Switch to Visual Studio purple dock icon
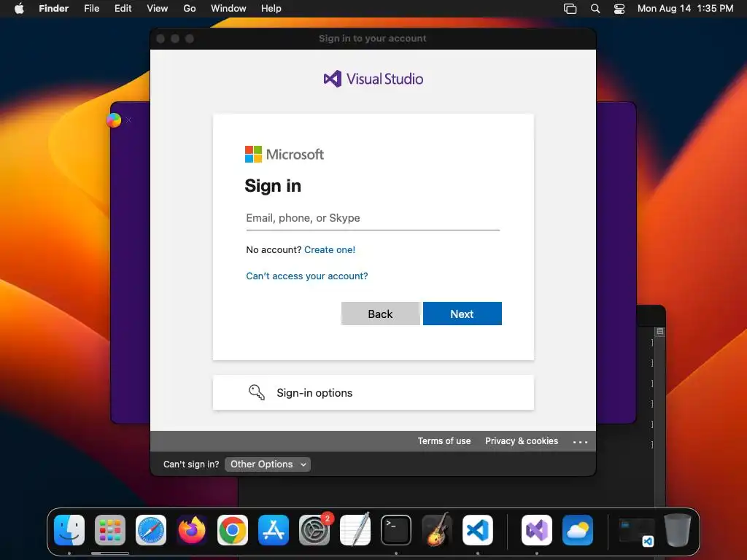 (x=537, y=530)
